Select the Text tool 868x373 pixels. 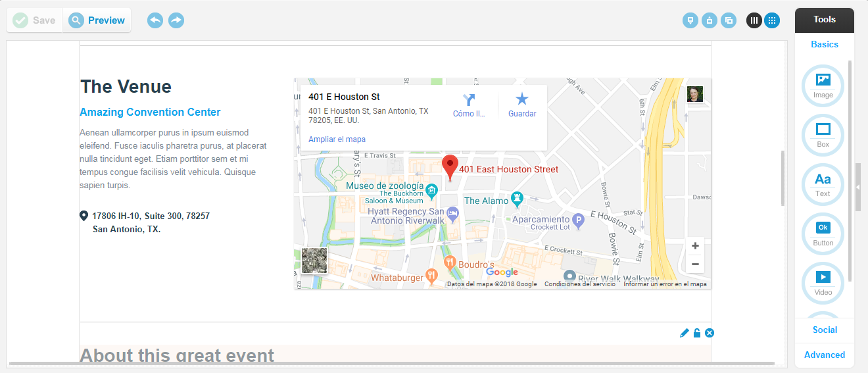[x=823, y=184]
